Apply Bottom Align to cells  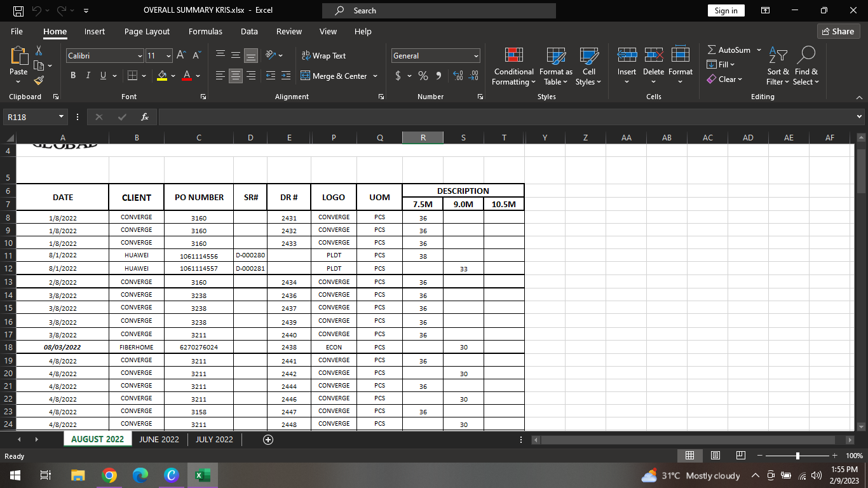point(251,56)
